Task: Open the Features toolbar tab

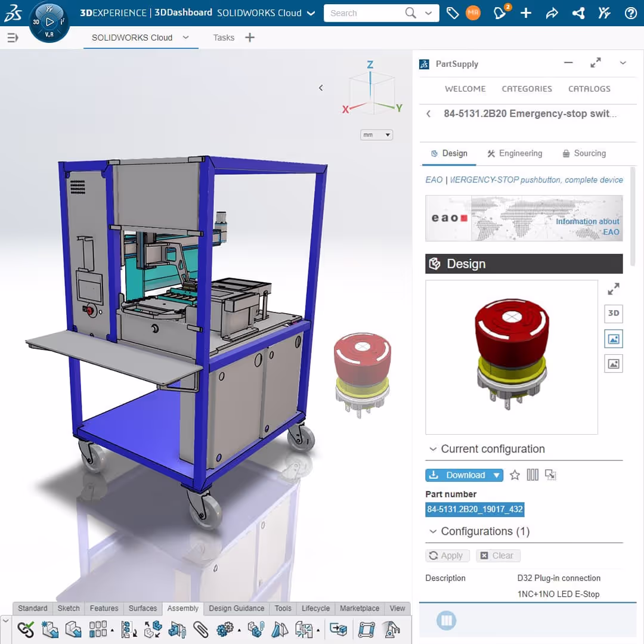Action: pyautogui.click(x=104, y=608)
